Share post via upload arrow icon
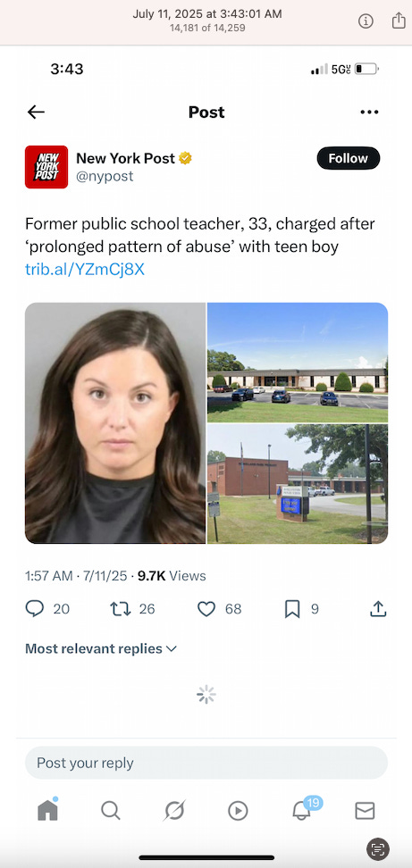412x868 pixels. (378, 609)
